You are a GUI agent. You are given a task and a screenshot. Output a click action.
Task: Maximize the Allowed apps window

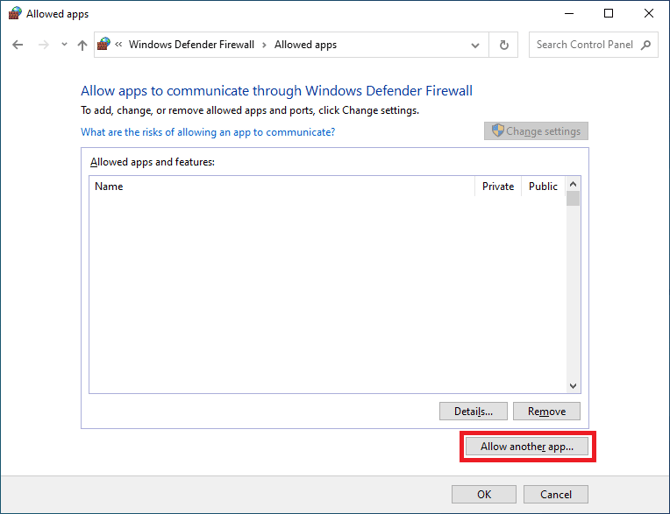[x=608, y=14]
